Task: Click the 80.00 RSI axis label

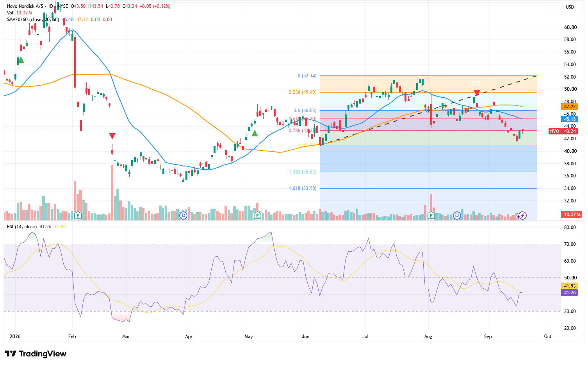Action: 570,227
